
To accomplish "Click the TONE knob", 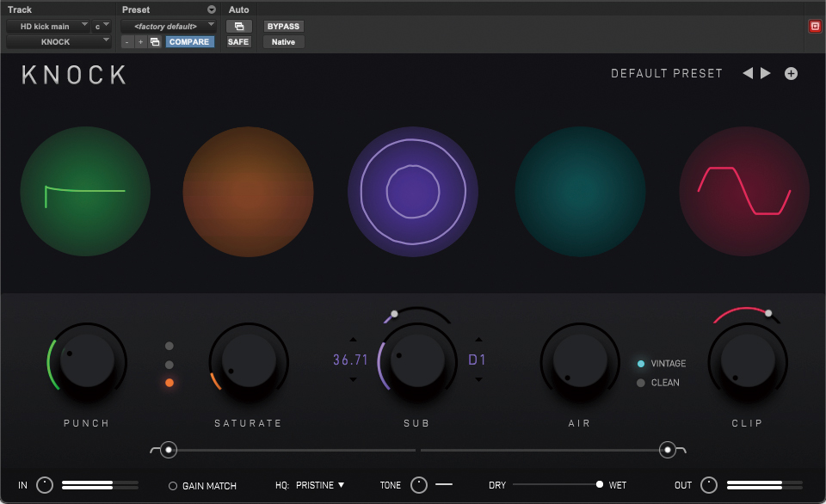I will 419,485.
